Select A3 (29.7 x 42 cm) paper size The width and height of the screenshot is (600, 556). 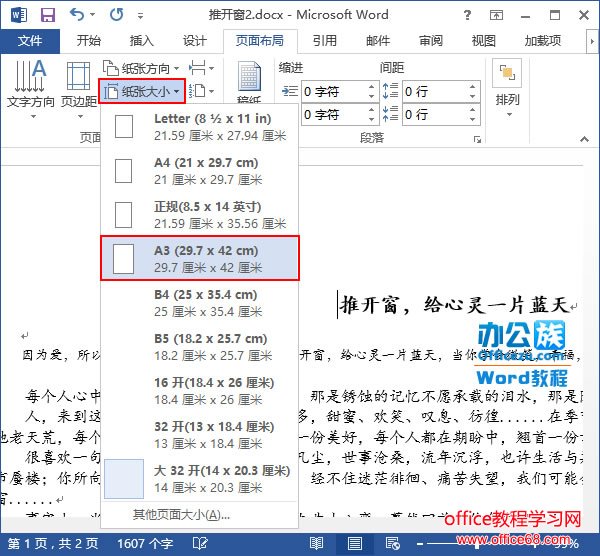199,258
